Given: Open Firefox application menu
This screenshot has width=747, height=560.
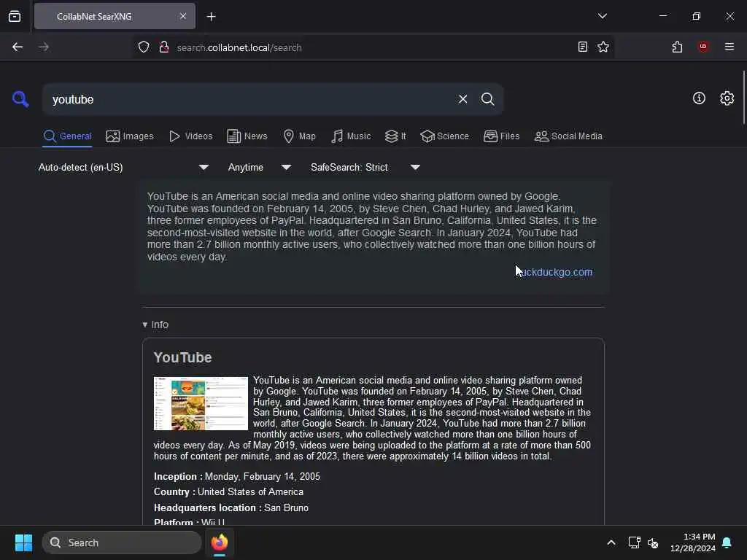Looking at the screenshot, I should [x=729, y=47].
